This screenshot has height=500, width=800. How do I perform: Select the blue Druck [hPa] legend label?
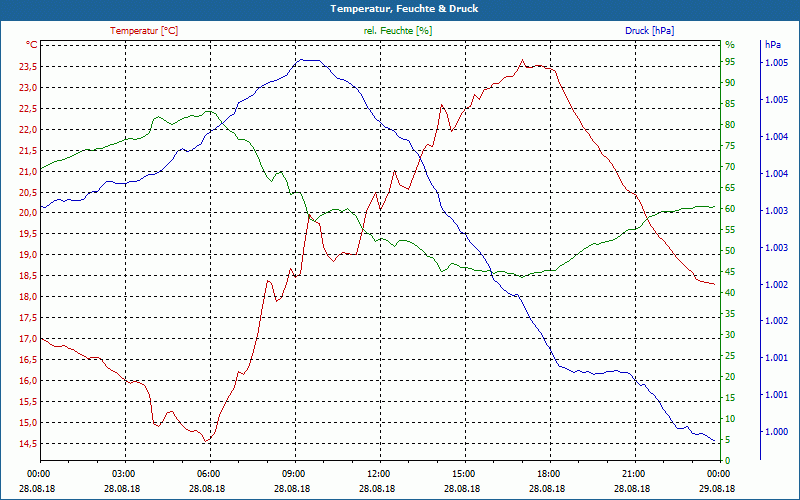click(649, 31)
